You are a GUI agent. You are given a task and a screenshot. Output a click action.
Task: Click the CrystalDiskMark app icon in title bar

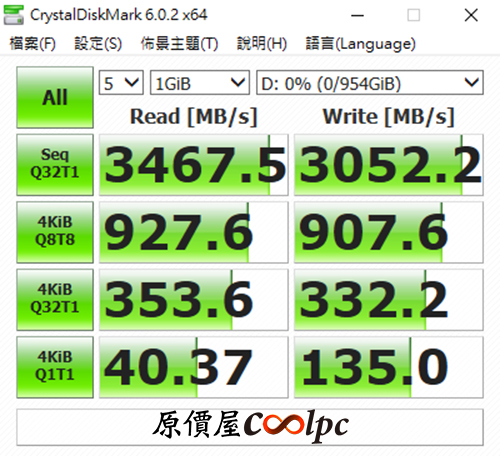click(13, 15)
